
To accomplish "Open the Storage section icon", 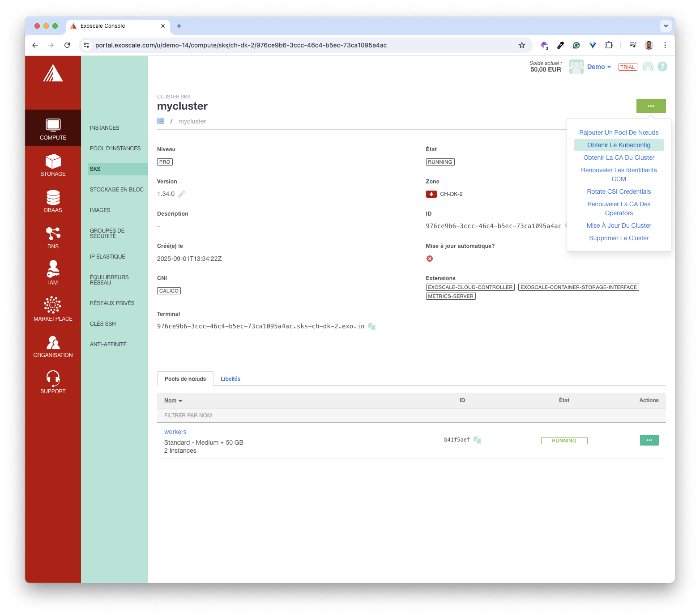I will (53, 161).
